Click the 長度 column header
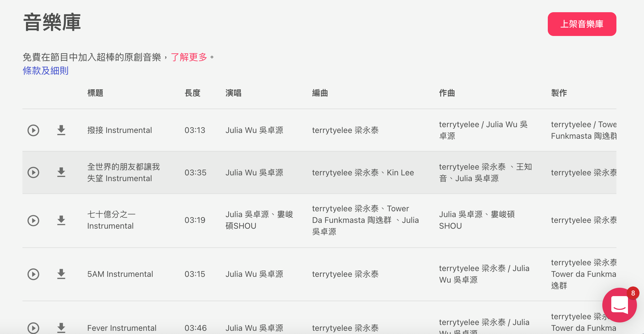The image size is (644, 334). [192, 93]
